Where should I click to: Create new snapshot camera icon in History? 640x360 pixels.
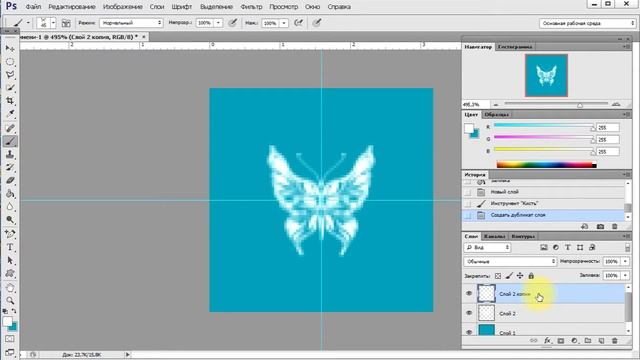[600, 227]
